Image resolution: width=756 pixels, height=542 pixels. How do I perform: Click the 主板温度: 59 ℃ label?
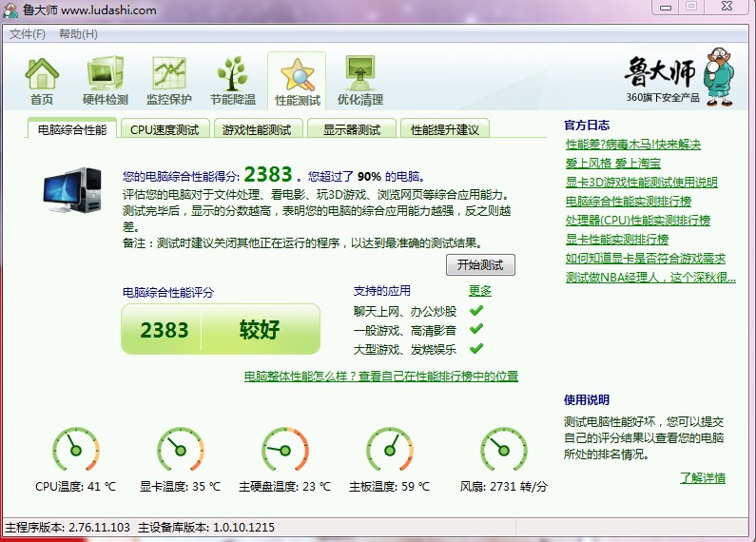(389, 486)
